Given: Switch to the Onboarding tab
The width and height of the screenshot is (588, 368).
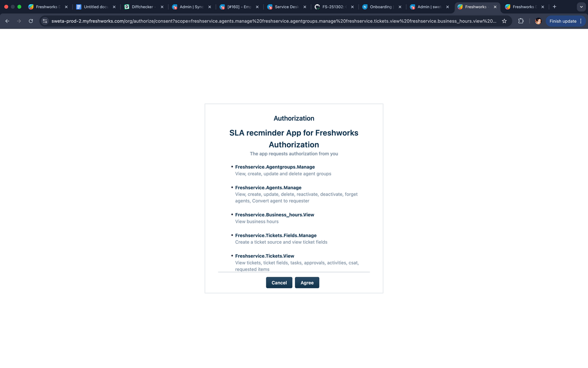Looking at the screenshot, I should 381,7.
